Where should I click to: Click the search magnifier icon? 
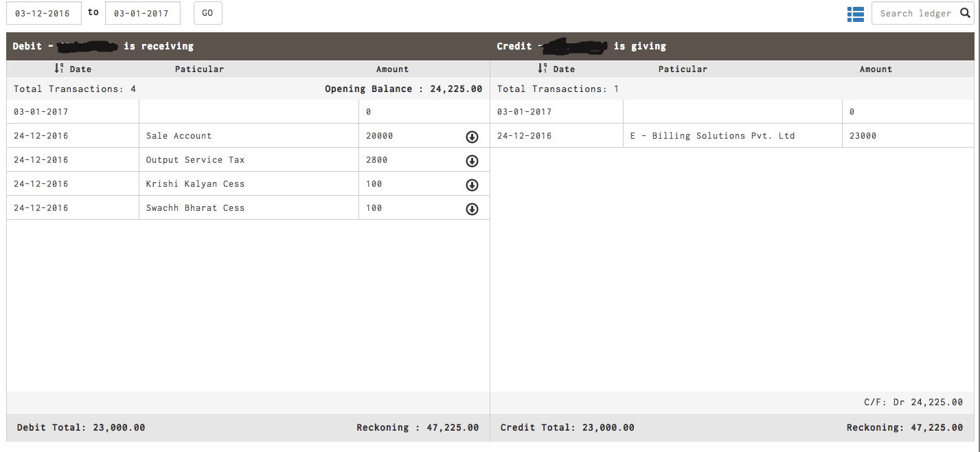pos(965,13)
